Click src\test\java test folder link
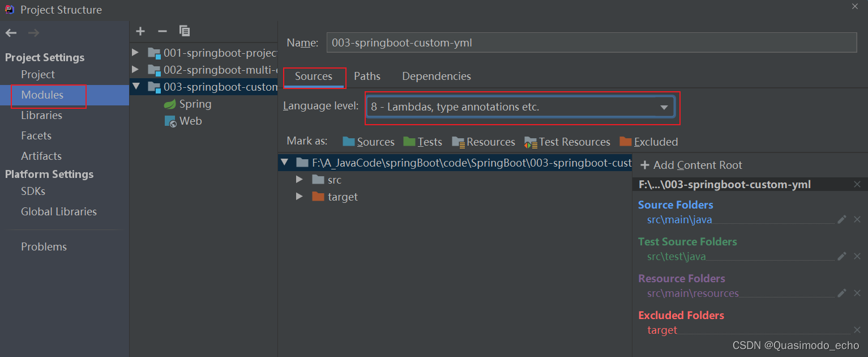 pyautogui.click(x=677, y=257)
